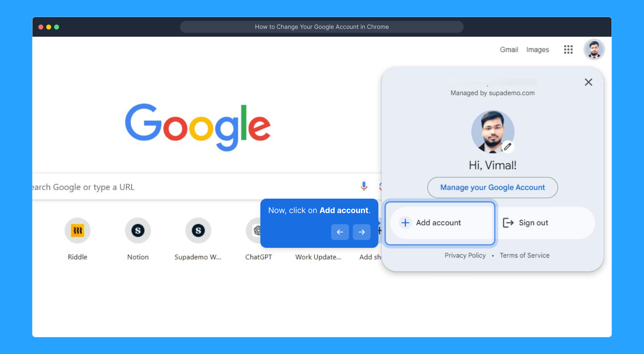Image resolution: width=644 pixels, height=354 pixels.
Task: Click the next step arrow in tooltip
Action: pyautogui.click(x=361, y=232)
